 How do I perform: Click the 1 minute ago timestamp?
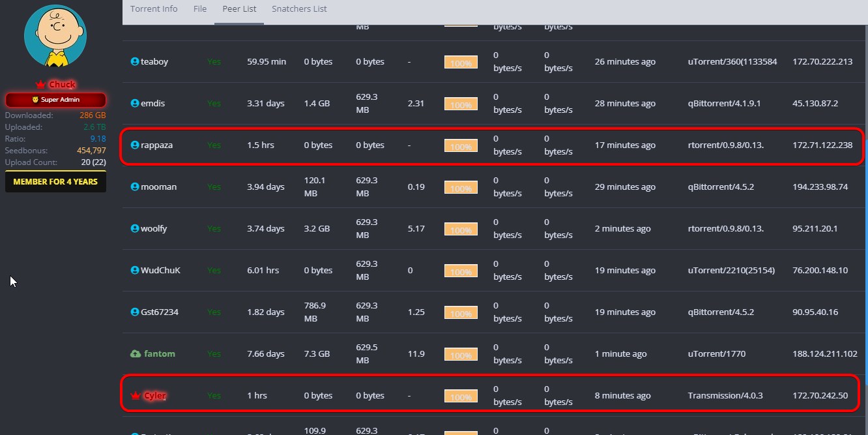coord(621,353)
